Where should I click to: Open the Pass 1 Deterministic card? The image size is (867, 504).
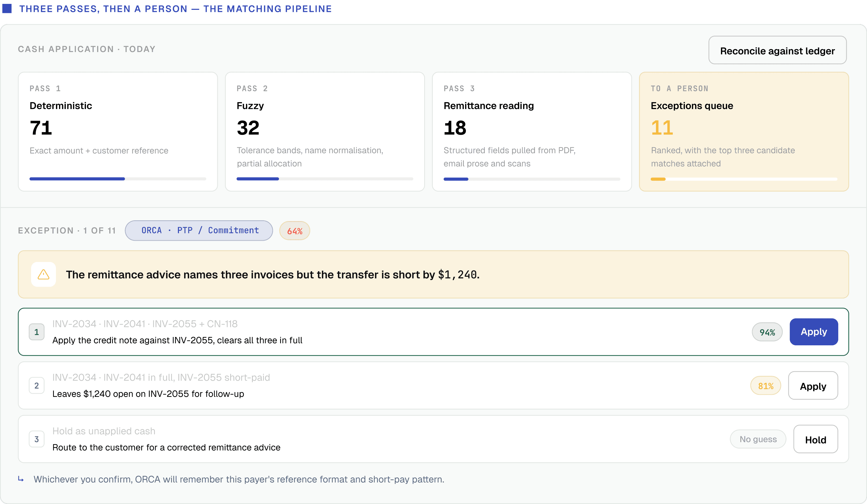[x=118, y=132]
